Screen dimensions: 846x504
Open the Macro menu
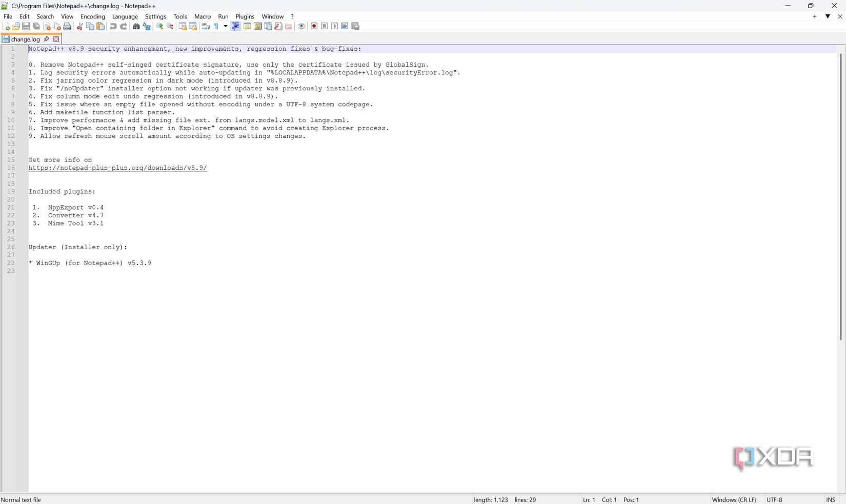[203, 16]
